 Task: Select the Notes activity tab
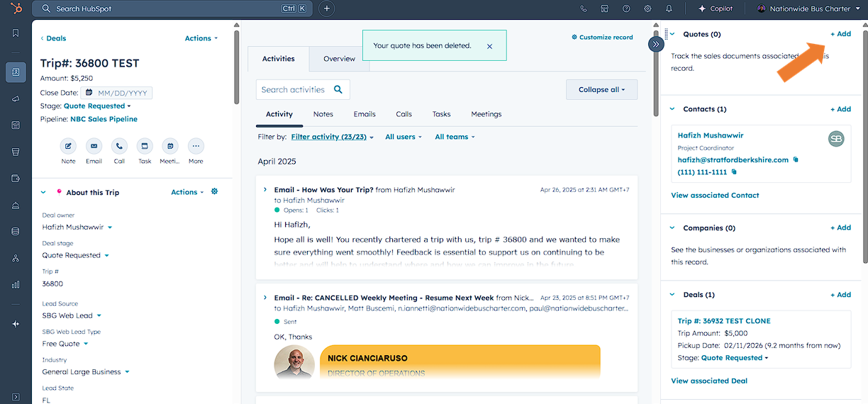pos(323,114)
